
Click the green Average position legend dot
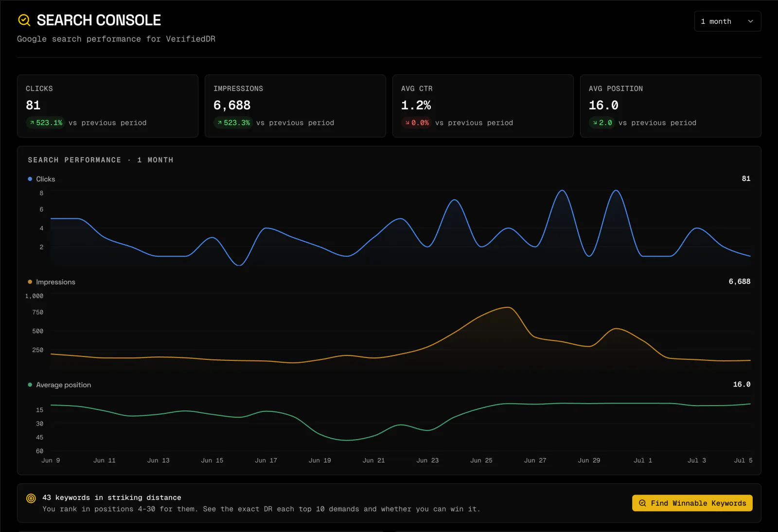coord(30,385)
